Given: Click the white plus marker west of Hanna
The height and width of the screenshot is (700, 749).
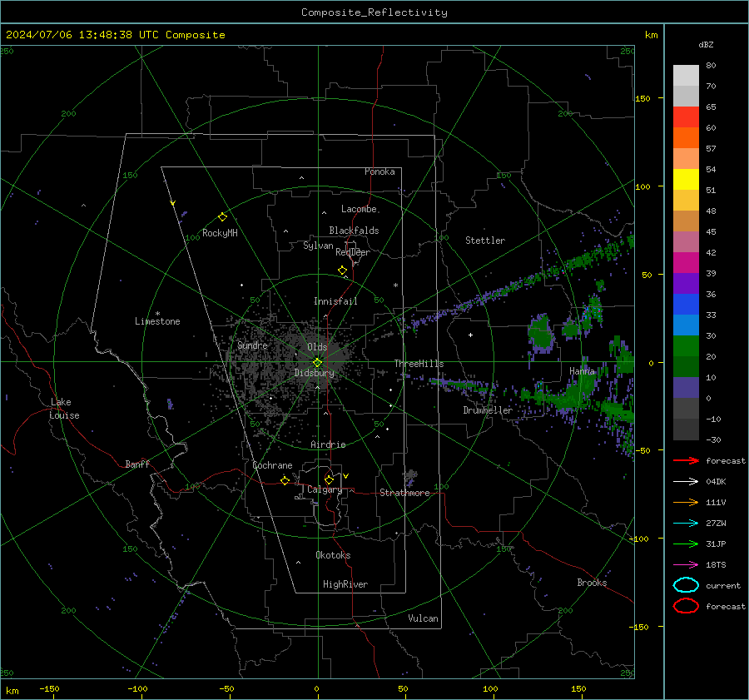Looking at the screenshot, I should 470,335.
